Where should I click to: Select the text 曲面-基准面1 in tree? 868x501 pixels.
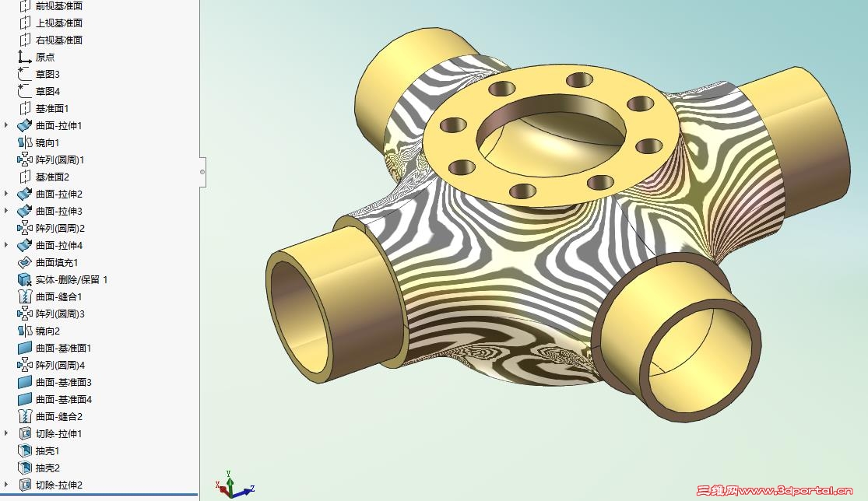[64, 349]
